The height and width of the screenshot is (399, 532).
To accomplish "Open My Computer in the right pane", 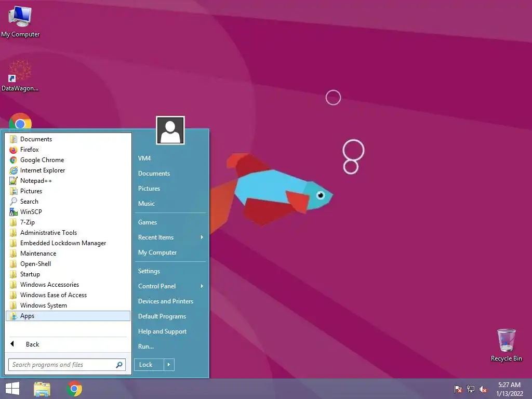I will [x=170, y=252].
